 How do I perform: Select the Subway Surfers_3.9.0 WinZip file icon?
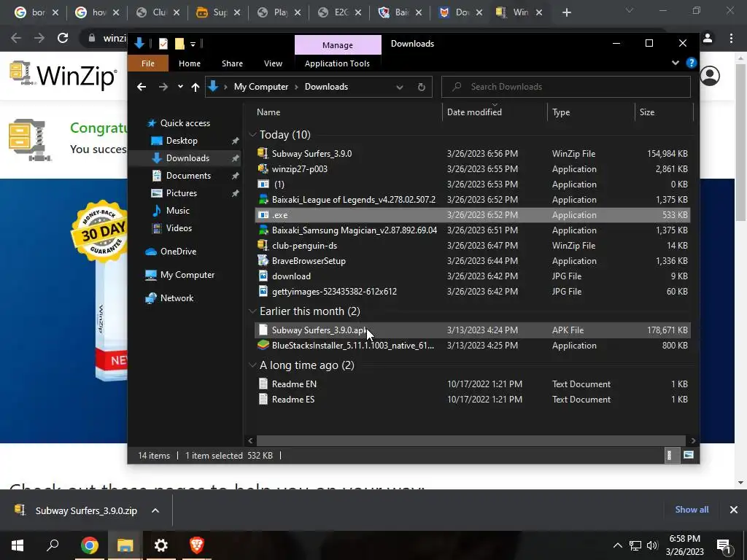click(x=263, y=153)
